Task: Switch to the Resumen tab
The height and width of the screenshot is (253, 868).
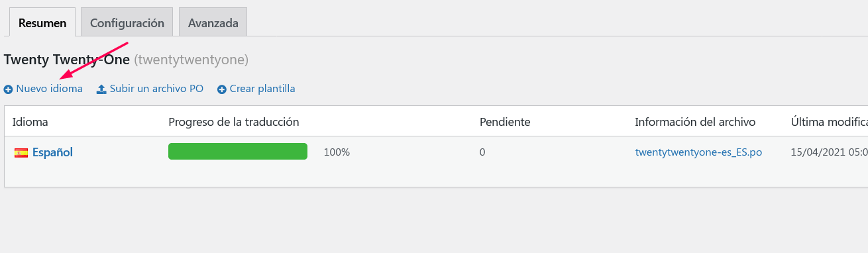Action: pos(42,23)
